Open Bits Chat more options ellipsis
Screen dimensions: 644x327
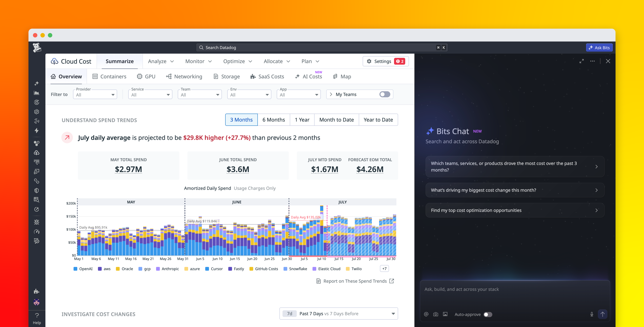592,61
